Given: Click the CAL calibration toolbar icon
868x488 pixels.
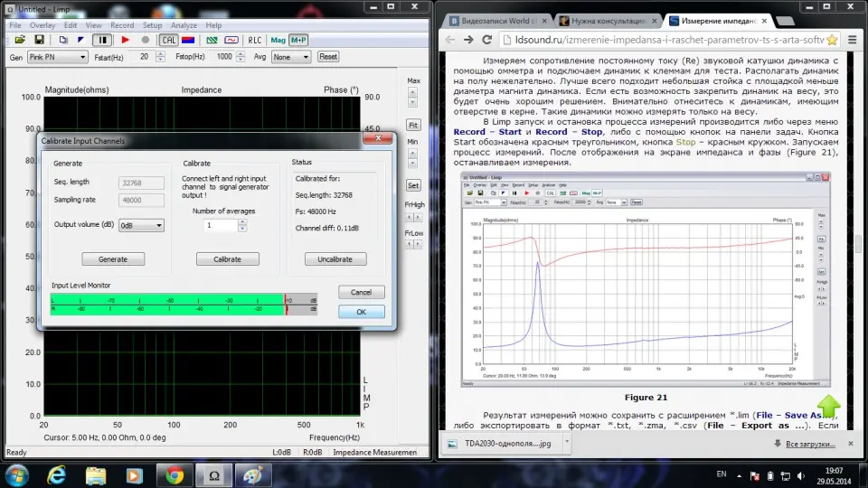Looking at the screenshot, I should [168, 40].
